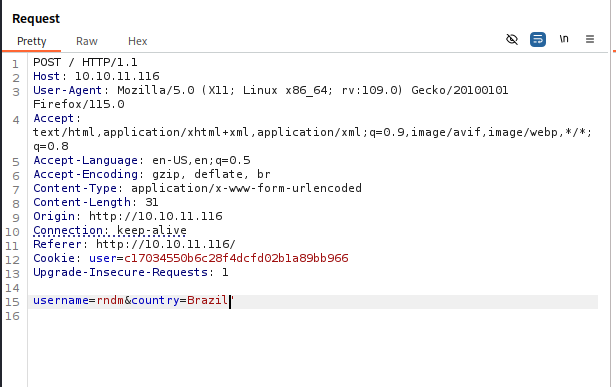Image resolution: width=616 pixels, height=387 pixels.
Task: Click the Accept header name
Action: [53, 118]
